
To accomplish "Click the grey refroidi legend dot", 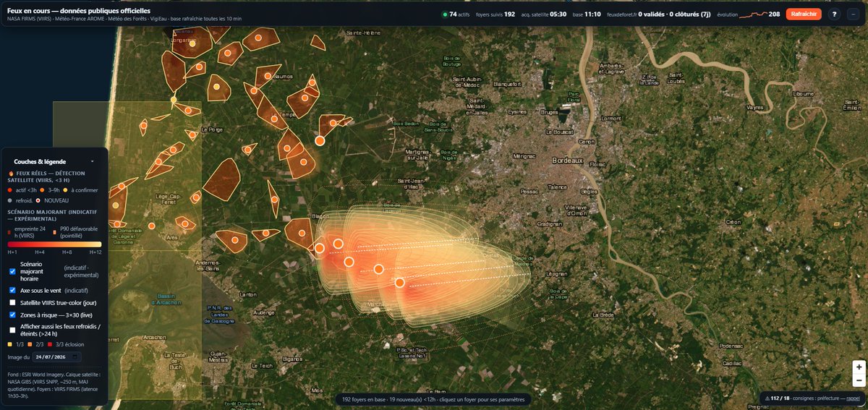I will point(10,200).
